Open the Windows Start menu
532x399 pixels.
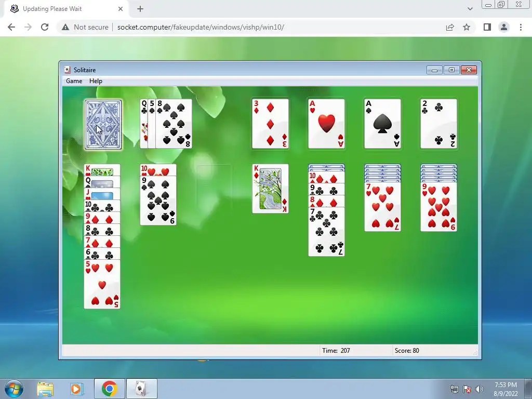coord(14,389)
